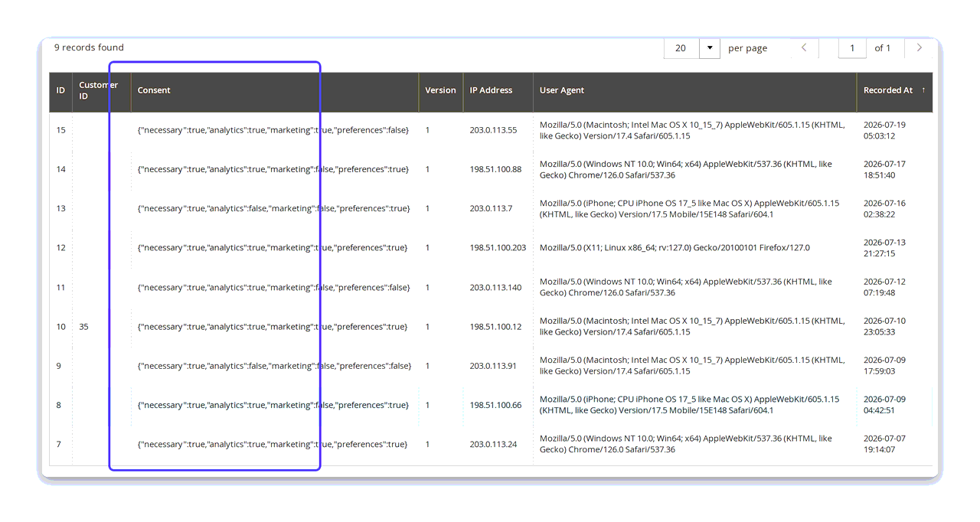980x522 pixels.
Task: Click IP address 203.0.113.55
Action: [493, 130]
